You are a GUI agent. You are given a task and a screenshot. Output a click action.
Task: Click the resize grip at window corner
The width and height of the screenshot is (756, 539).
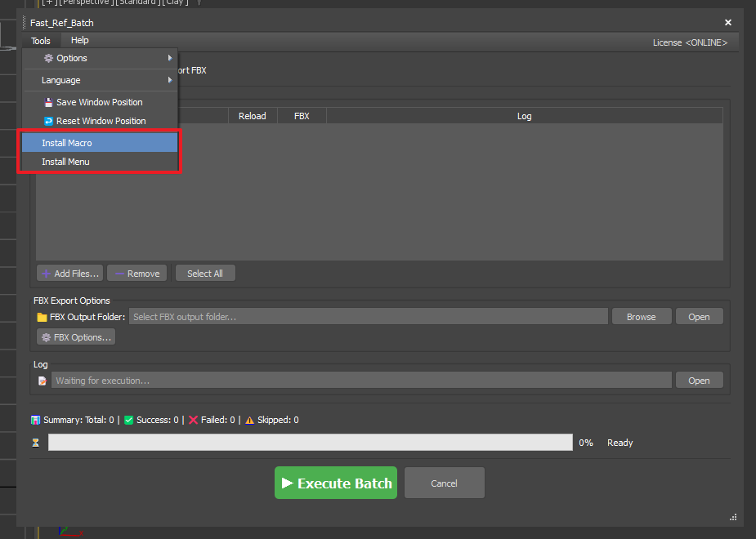click(x=732, y=516)
